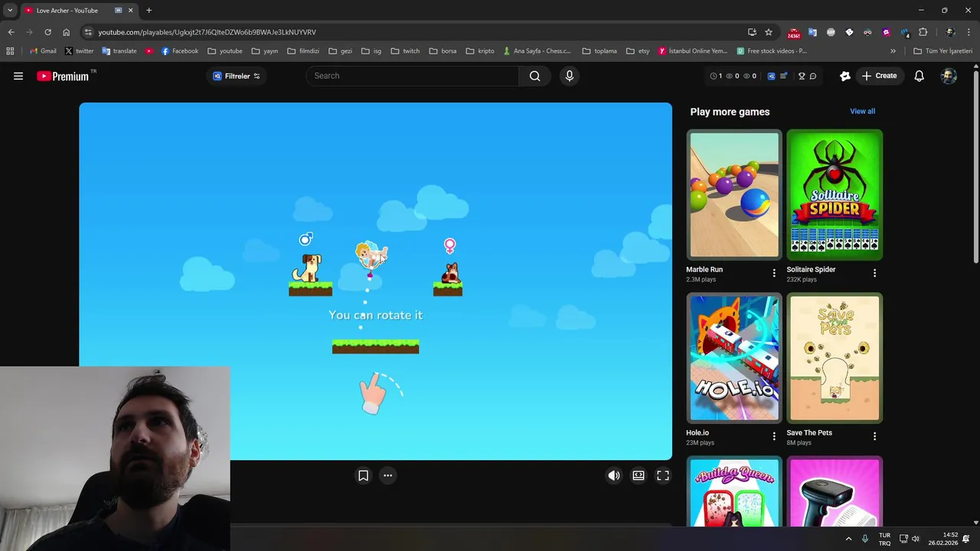Expand hidden bookmarks with double chevron
The height and width of the screenshot is (551, 980).
coord(893,51)
